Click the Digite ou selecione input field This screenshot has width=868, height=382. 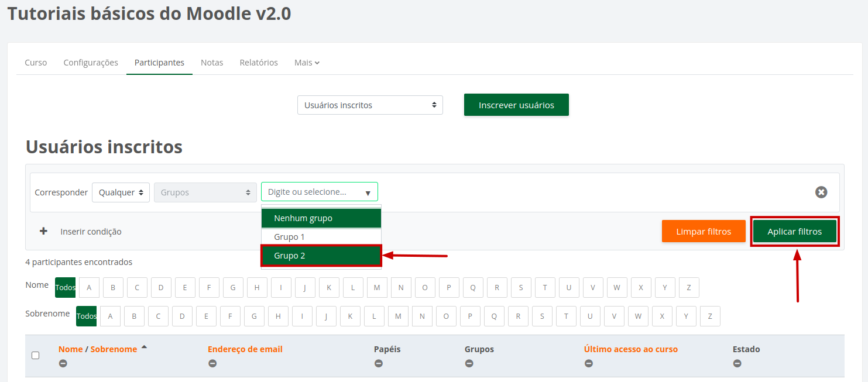pos(313,192)
